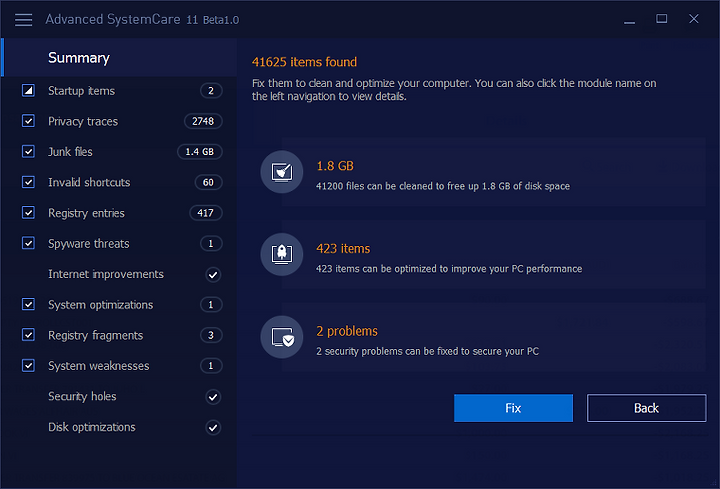Click Internet improvements checkmark status icon
Image resolution: width=720 pixels, height=489 pixels.
[x=213, y=275]
